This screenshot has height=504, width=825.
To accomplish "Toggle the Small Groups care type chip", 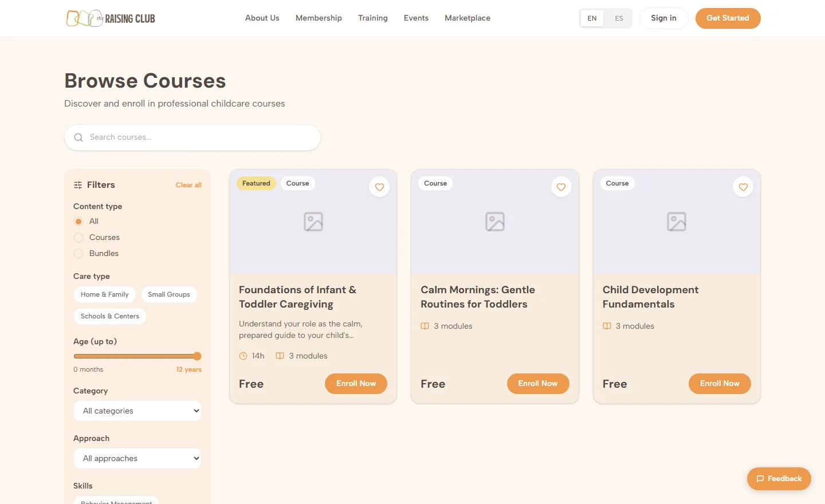I will [169, 294].
